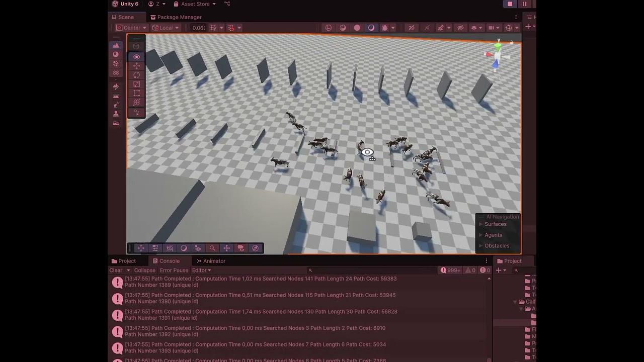Expand the Obstacles section in AI Navigation
Viewport: 644px width, 362px height.
point(497,246)
